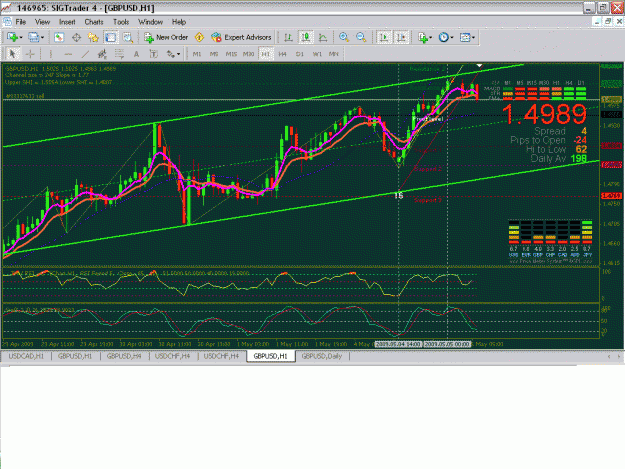Screen dimensions: 625x469
Task: Draw a vertical line
Action: coord(51,54)
